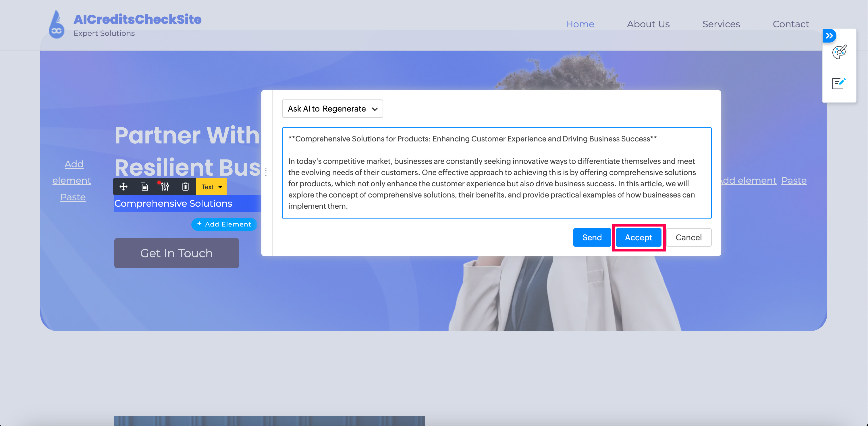Open the Services menu item
Viewport: 868px width, 426px height.
coord(721,24)
